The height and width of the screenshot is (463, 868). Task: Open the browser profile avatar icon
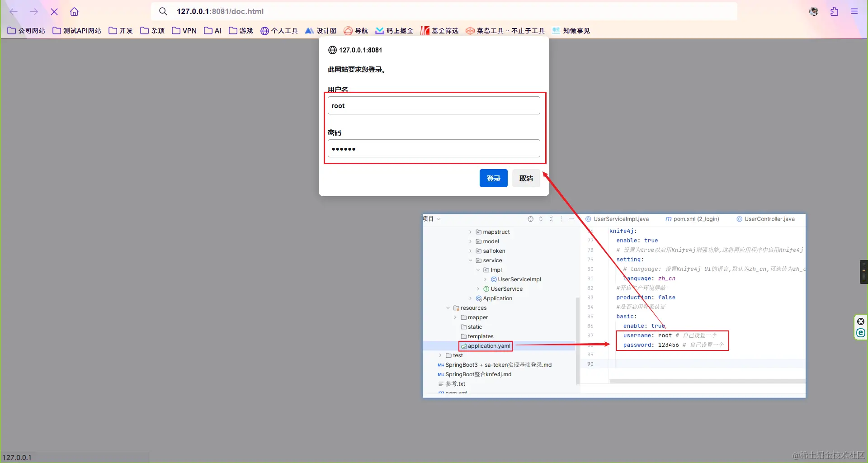coord(814,11)
